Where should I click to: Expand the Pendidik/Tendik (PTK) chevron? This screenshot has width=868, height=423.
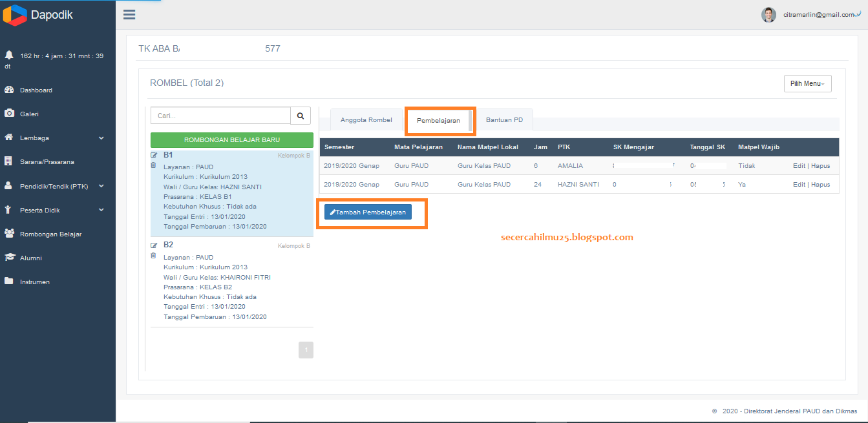101,186
